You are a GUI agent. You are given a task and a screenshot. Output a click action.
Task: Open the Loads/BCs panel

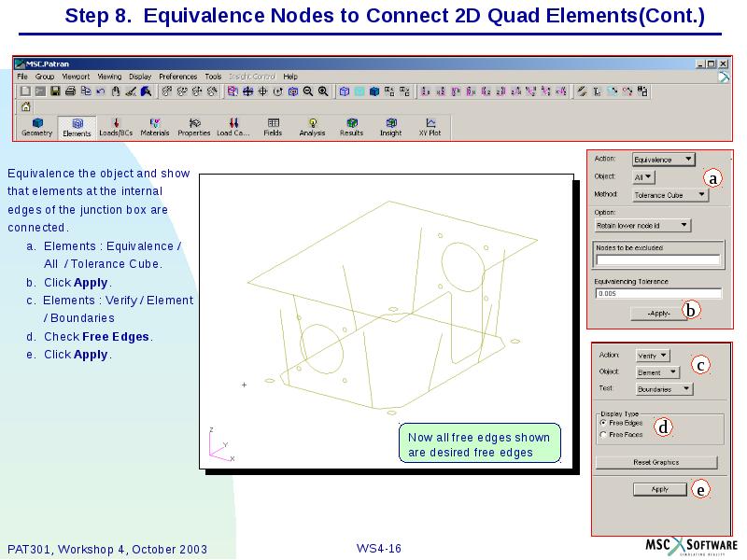tap(114, 124)
